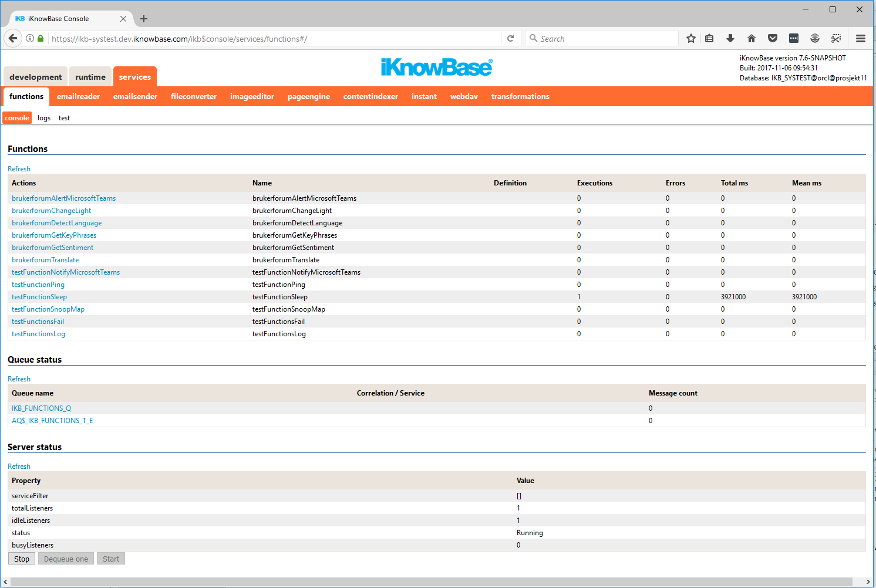Open the AQ$_IKB_FUNCTIONS_T_E queue link
The height and width of the screenshot is (588, 876).
pyautogui.click(x=52, y=421)
